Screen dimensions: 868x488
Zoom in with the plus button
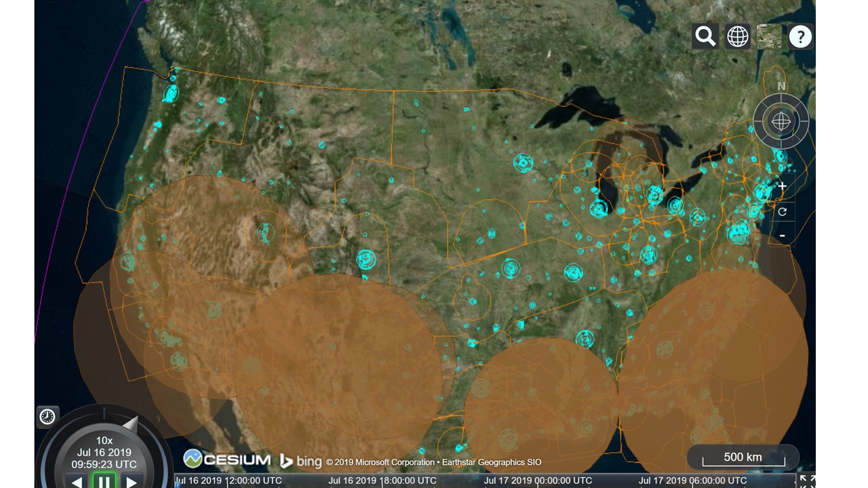pyautogui.click(x=782, y=186)
